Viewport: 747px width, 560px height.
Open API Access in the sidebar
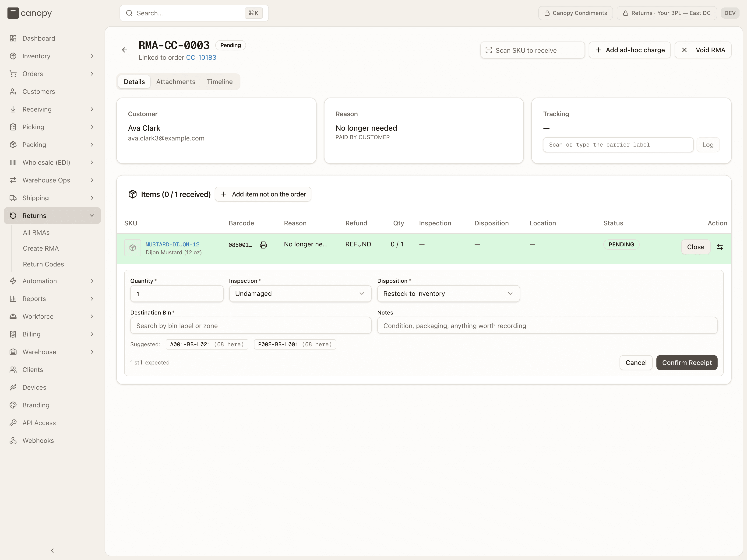pyautogui.click(x=52, y=423)
